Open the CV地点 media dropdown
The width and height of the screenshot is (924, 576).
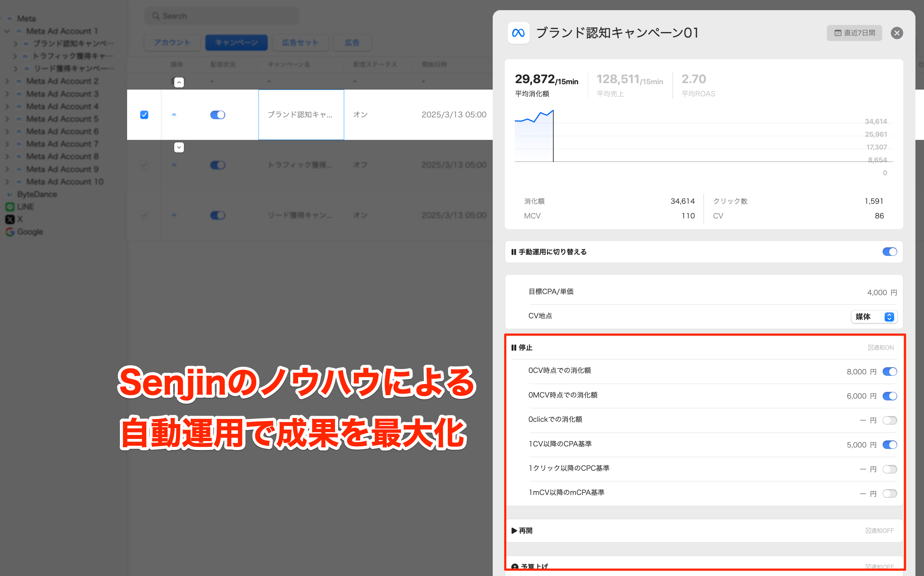[x=874, y=317]
